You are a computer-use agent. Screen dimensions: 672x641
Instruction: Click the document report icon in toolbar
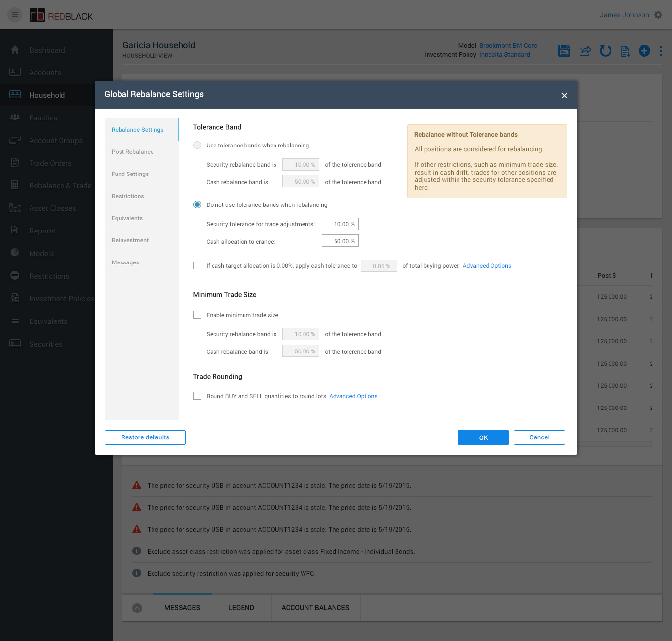[625, 51]
